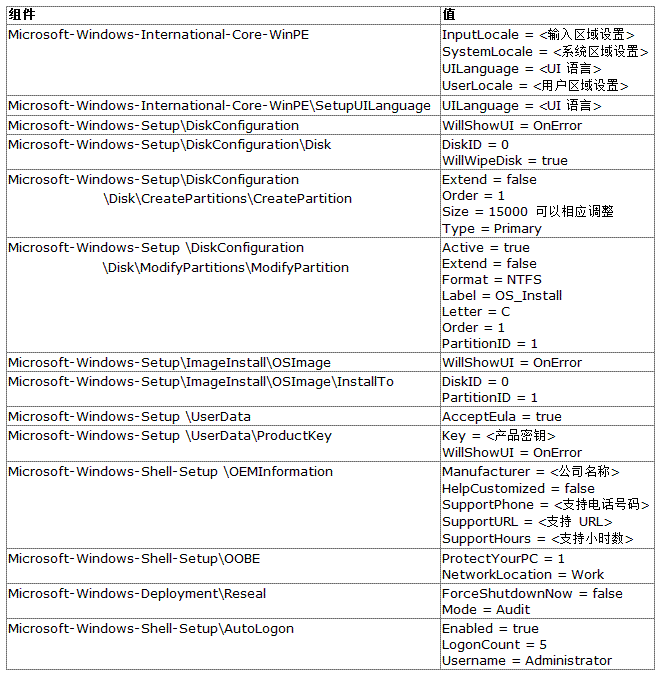Click the 值 column header

point(548,15)
